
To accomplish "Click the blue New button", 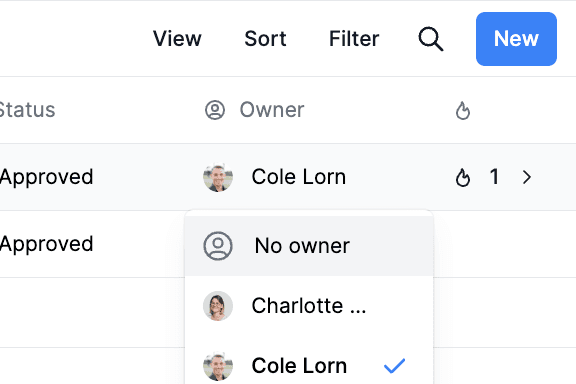I will (x=516, y=39).
